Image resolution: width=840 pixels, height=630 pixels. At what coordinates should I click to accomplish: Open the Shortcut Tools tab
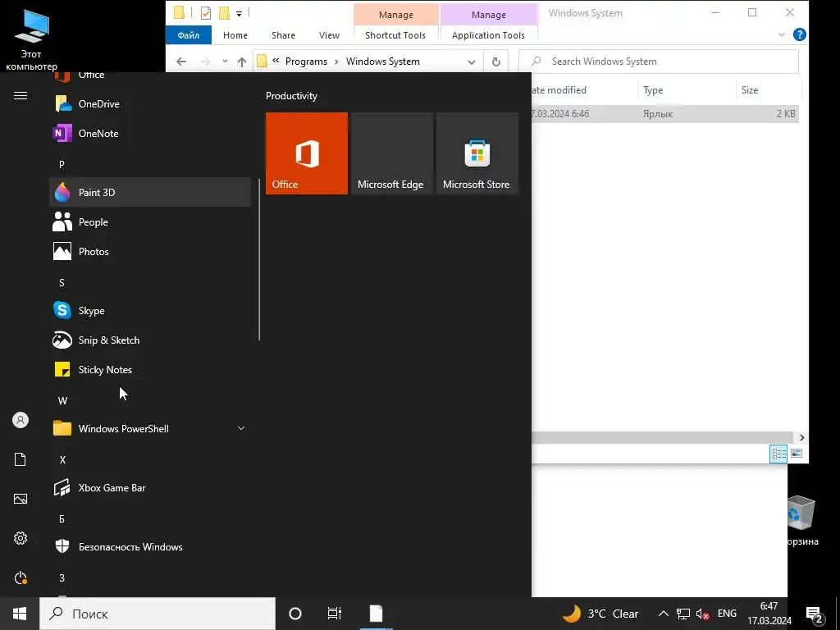(x=395, y=35)
